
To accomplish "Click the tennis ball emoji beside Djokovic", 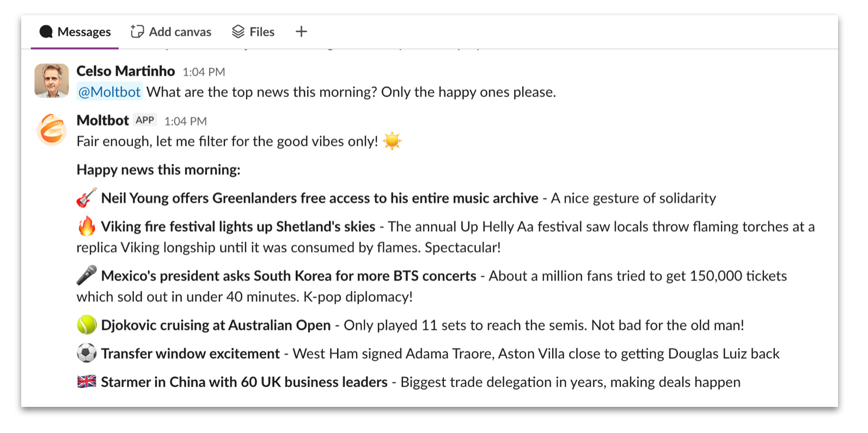I will (x=87, y=325).
